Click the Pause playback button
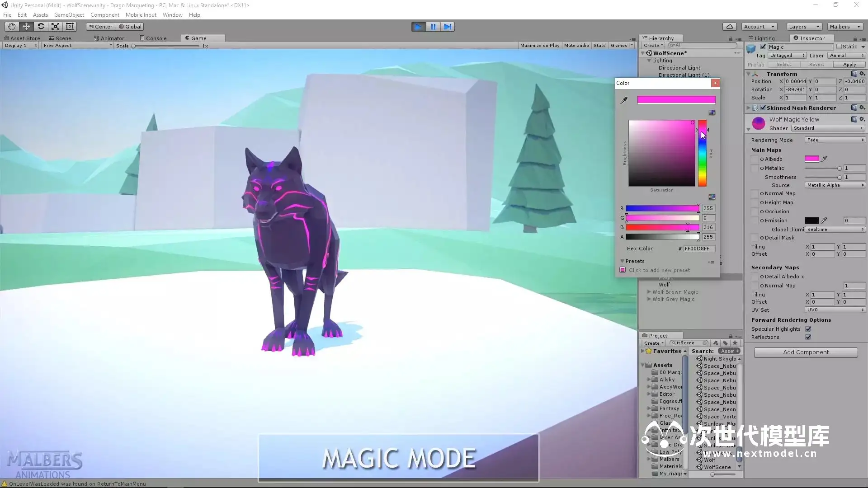 pyautogui.click(x=433, y=27)
